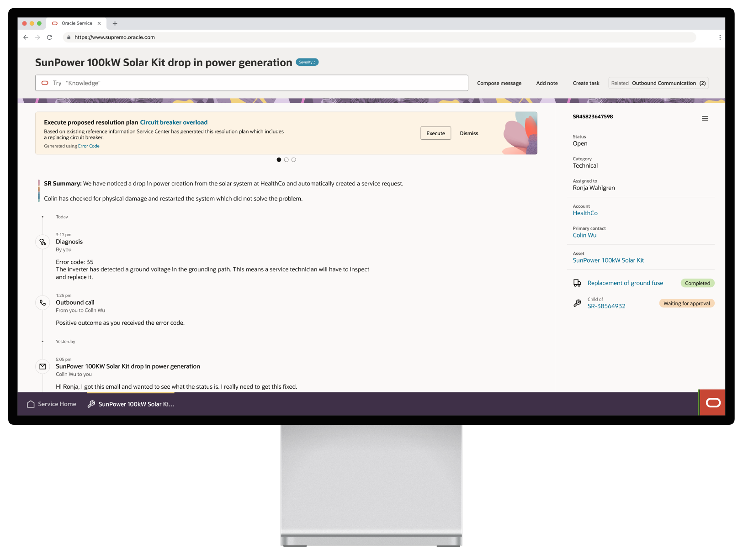The height and width of the screenshot is (560, 743).
Task: Open the hamburger menu next to SR45823647598
Action: (705, 118)
